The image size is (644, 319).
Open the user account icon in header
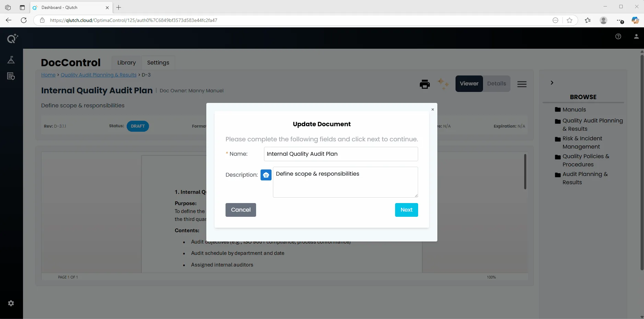636,36
